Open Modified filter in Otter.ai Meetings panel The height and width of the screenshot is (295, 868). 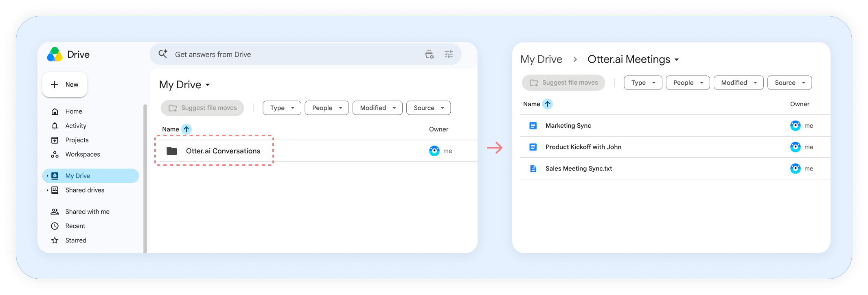pyautogui.click(x=739, y=83)
